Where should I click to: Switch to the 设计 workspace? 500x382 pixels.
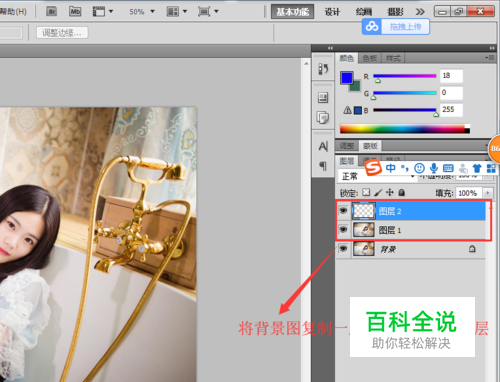(332, 12)
